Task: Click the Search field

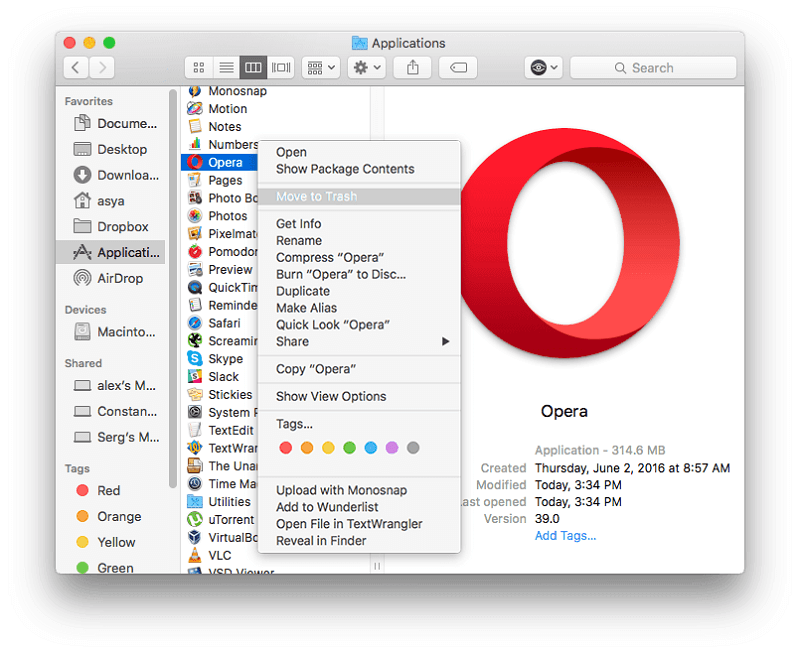Action: coord(653,67)
